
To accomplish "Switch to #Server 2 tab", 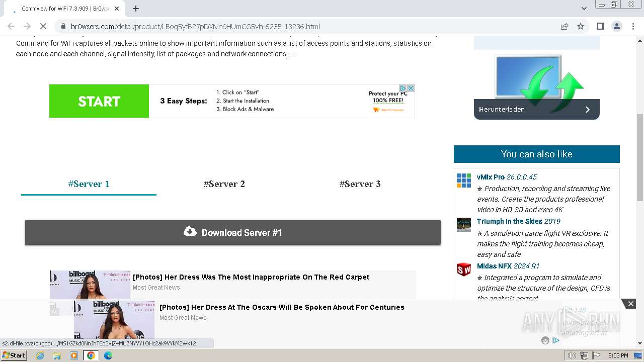I will (x=224, y=184).
